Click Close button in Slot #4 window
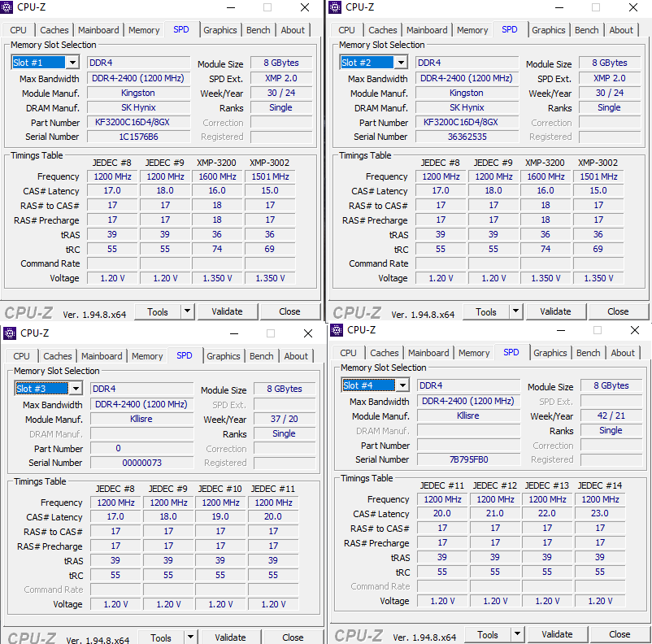This screenshot has height=644, width=652. [620, 634]
